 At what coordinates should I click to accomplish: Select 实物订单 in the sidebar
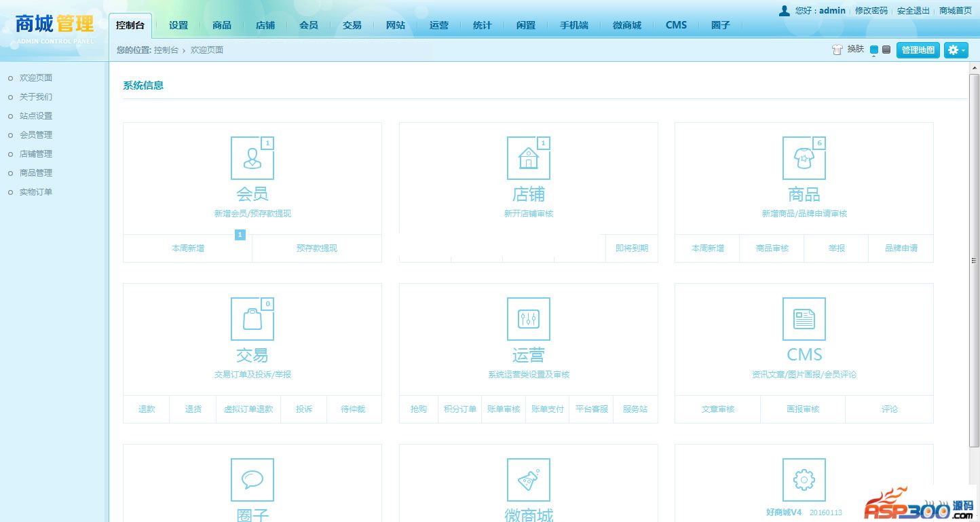coord(37,192)
